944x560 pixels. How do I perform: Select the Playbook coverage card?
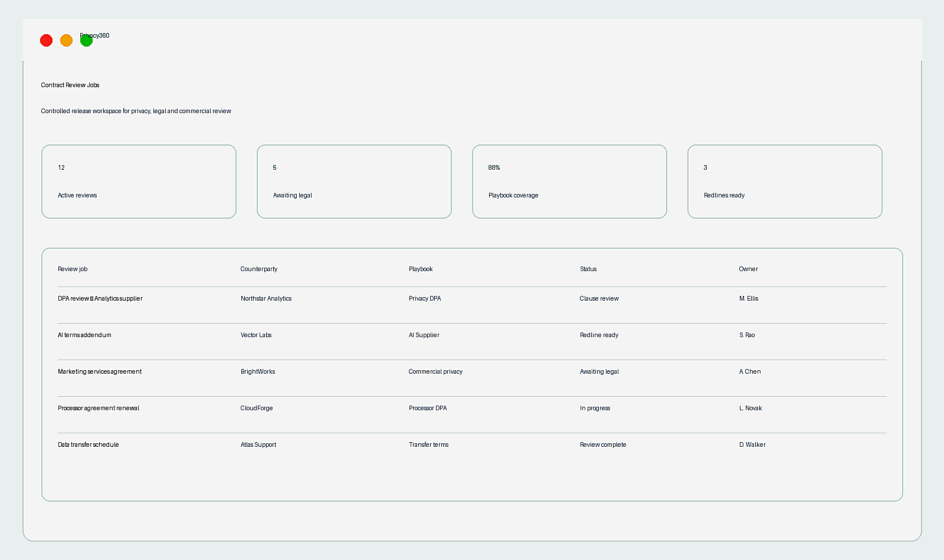click(x=569, y=182)
